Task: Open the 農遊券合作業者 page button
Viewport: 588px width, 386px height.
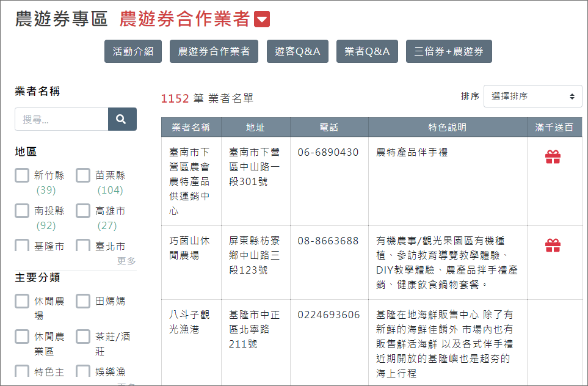Action: click(214, 51)
